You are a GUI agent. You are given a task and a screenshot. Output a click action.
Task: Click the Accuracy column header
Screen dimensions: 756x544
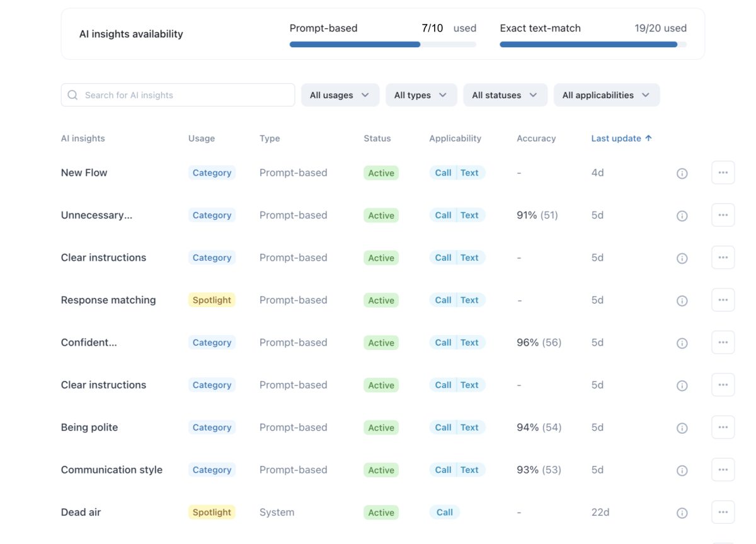[536, 139]
